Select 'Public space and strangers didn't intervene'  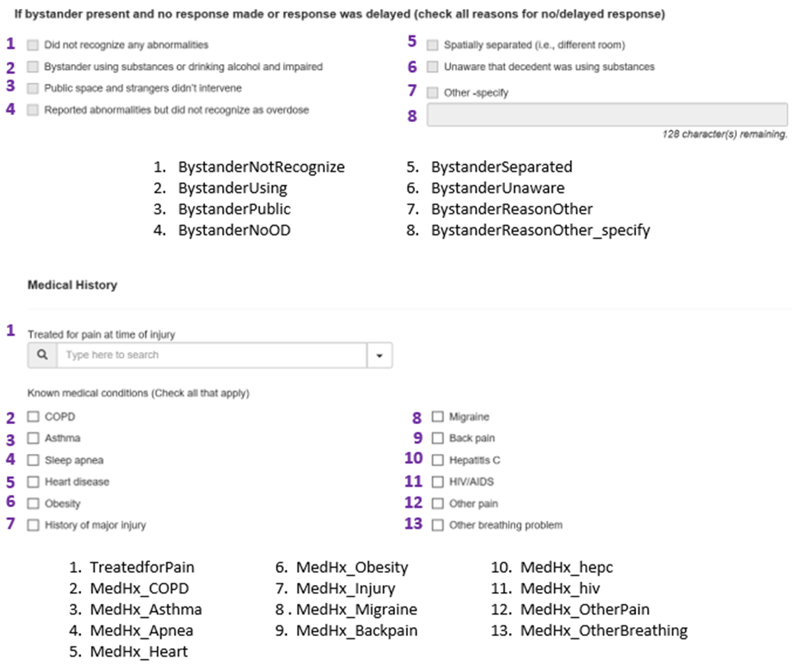[32, 88]
